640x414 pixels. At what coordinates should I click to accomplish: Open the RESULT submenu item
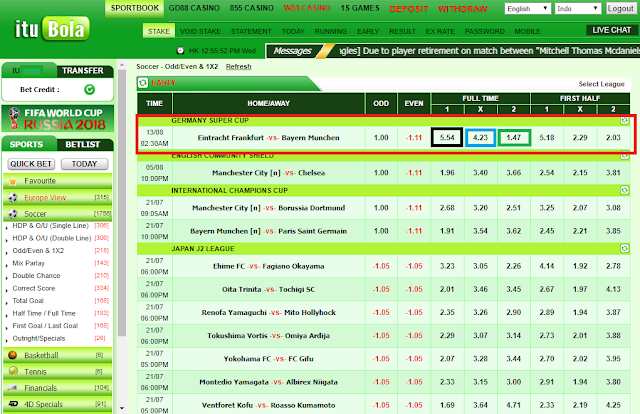[402, 31]
